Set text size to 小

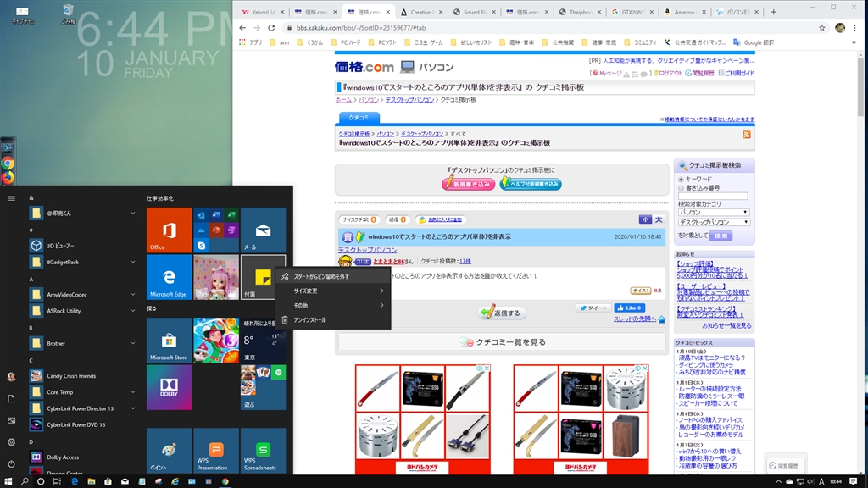pyautogui.click(x=645, y=219)
